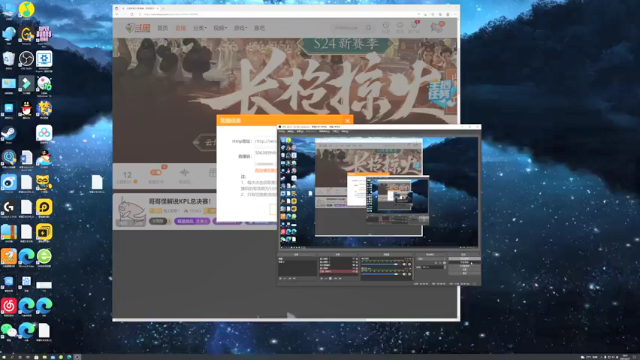Click the Exit button in OBS controls
Viewport: 640px width, 360px height.
point(464,273)
